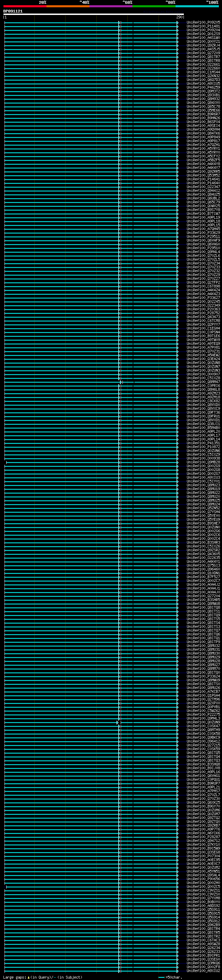Select hit label UniRef100_Q9M3T2
The height and width of the screenshot is (980, 222).
pos(203,91)
